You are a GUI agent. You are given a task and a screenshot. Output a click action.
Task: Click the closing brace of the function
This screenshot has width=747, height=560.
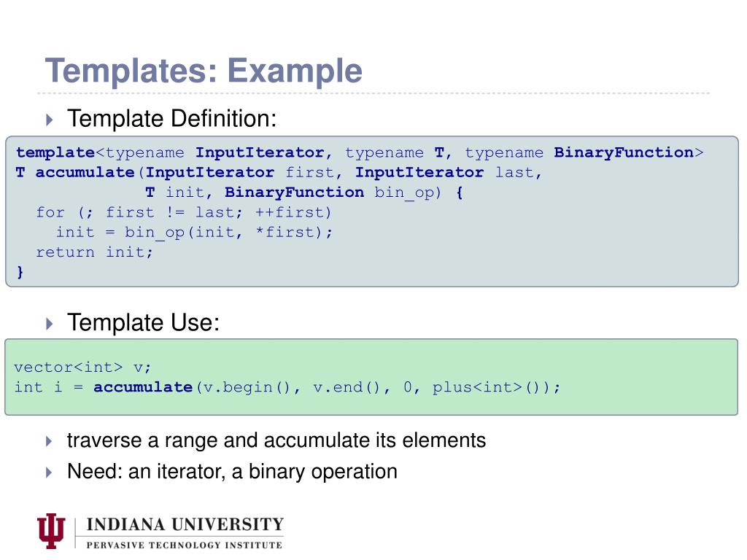[x=20, y=272]
